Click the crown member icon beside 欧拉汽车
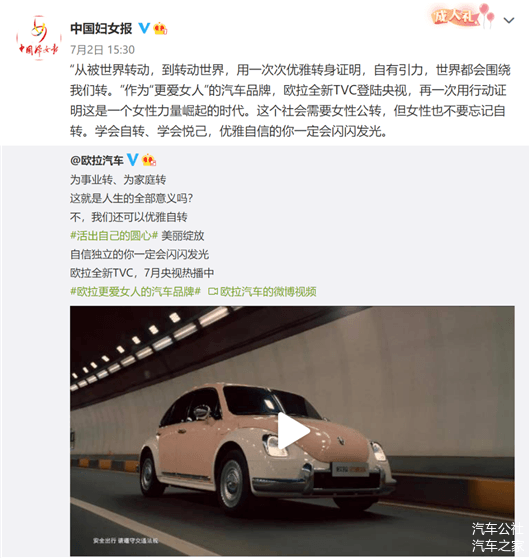Image resolution: width=530 pixels, height=558 pixels. (149, 160)
